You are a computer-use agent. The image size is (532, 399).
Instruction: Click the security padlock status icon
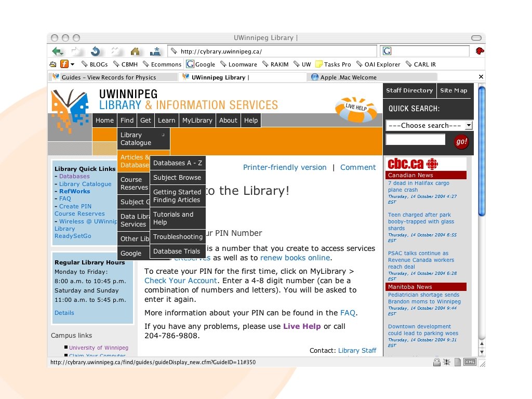436,362
